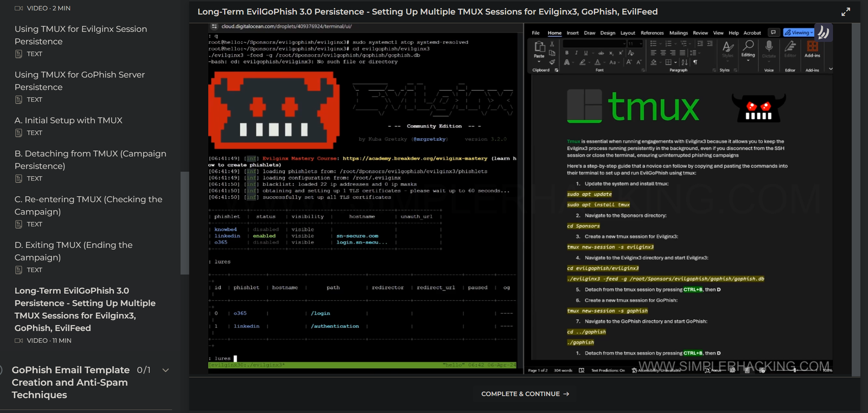Expand the video to fullscreen
Screen dimensions: 868x413
(845, 11)
